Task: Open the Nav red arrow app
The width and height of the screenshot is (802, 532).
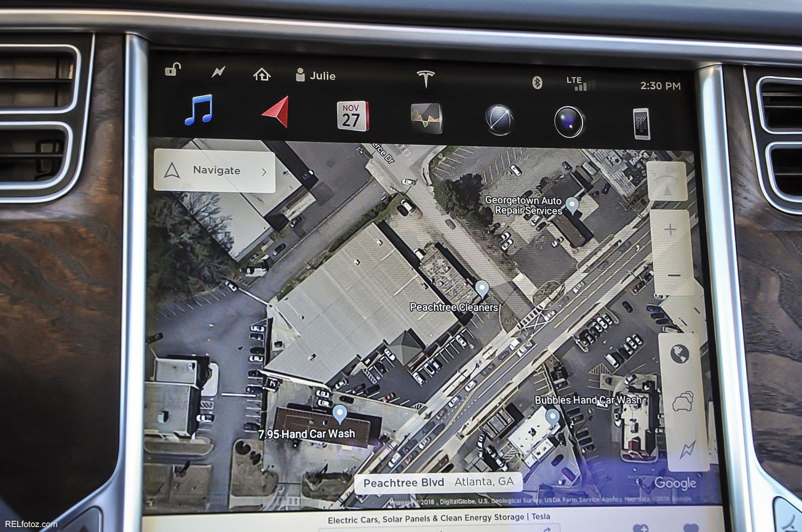Action: coord(276,112)
